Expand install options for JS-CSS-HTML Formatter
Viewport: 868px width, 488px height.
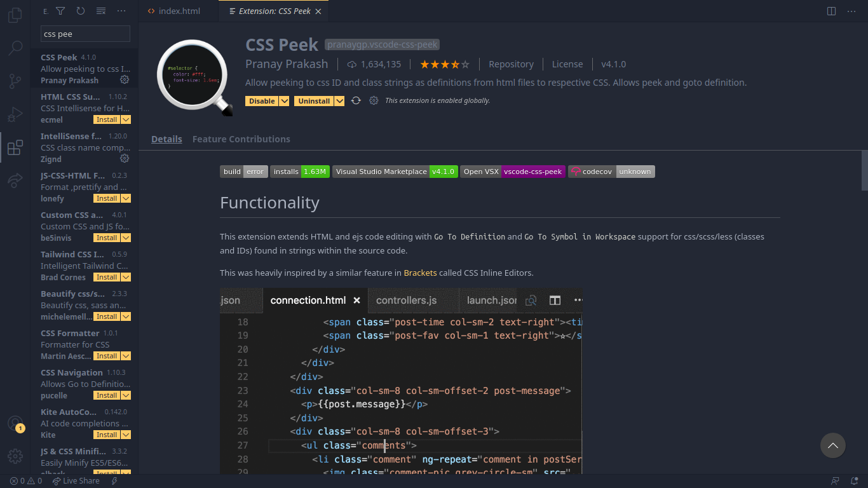click(x=126, y=198)
